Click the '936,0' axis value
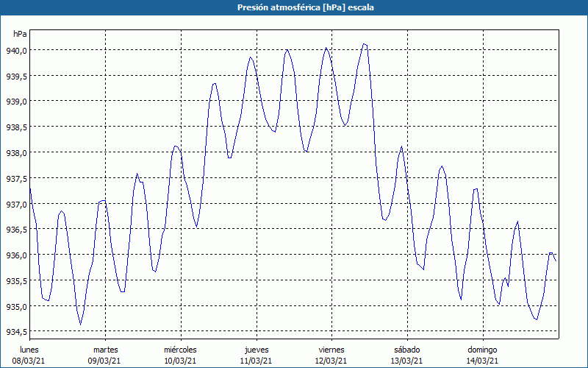Image resolution: width=588 pixels, height=368 pixels. [x=16, y=255]
